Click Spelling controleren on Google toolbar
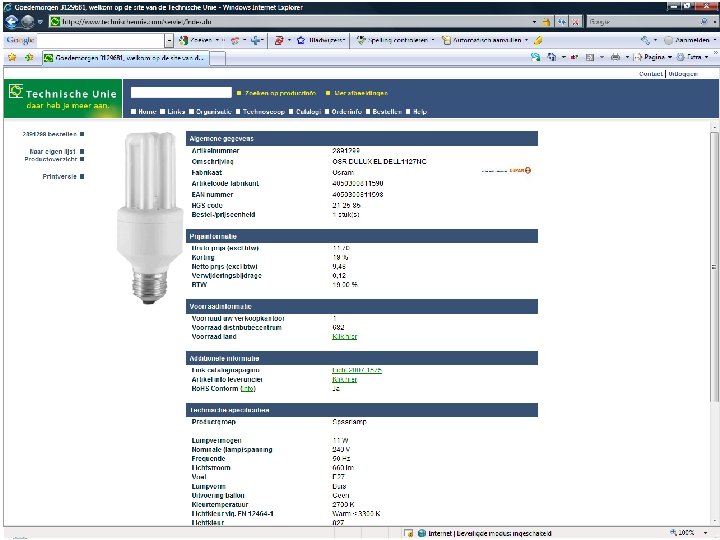This screenshot has width=720, height=540. point(393,40)
